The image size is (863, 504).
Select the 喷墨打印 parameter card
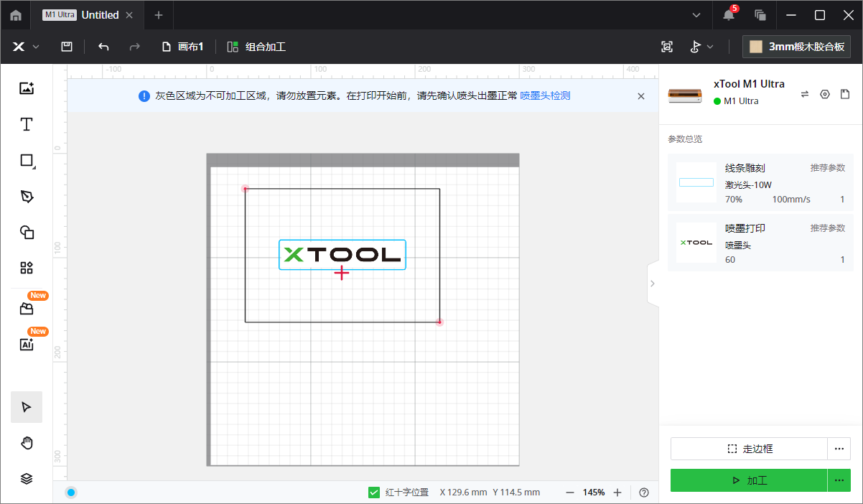[761, 243]
